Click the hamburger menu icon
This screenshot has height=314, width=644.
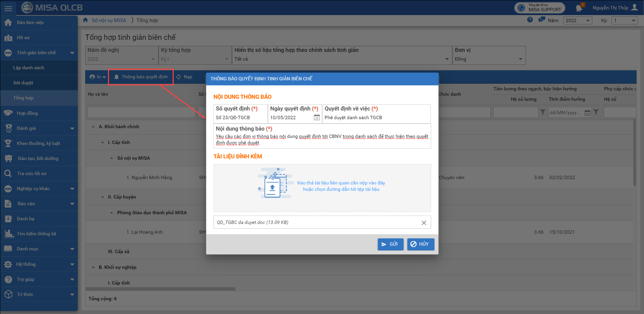click(8, 8)
